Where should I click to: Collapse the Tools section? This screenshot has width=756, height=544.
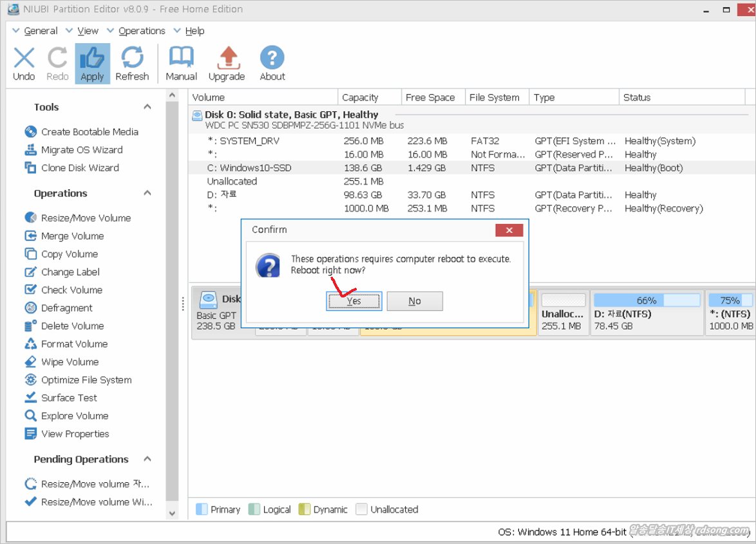pyautogui.click(x=147, y=107)
